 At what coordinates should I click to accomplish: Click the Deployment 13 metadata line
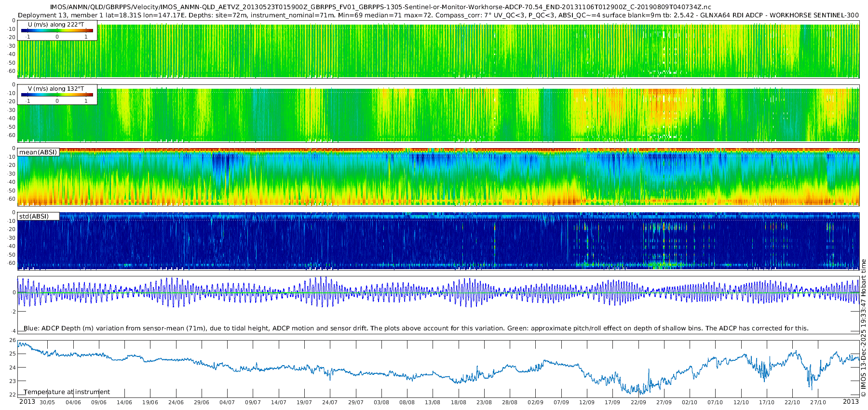point(438,15)
